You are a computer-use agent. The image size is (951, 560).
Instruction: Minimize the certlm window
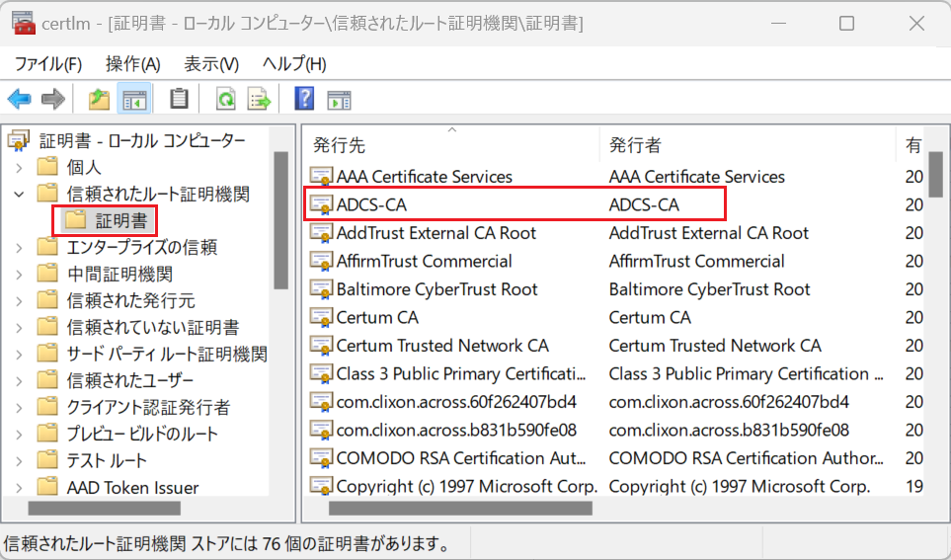(779, 23)
